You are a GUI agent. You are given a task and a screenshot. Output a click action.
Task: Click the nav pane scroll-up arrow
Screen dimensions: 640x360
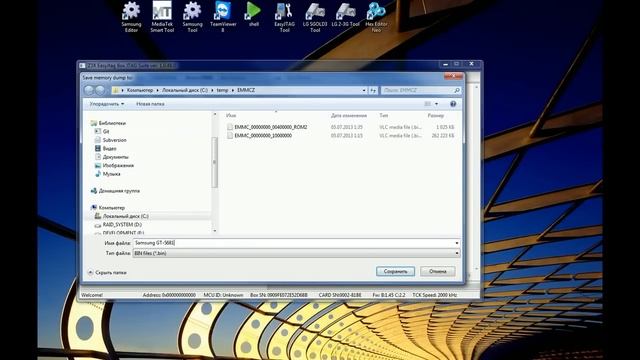pos(215,115)
